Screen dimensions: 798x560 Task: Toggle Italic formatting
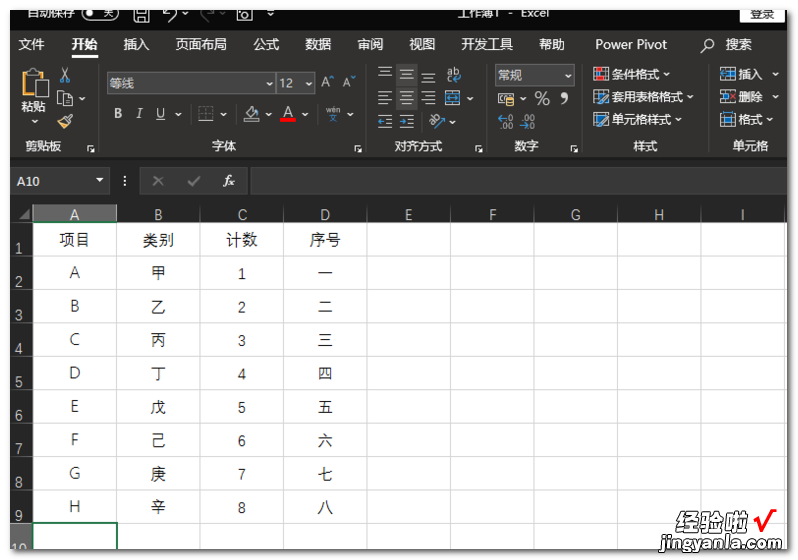coord(139,114)
